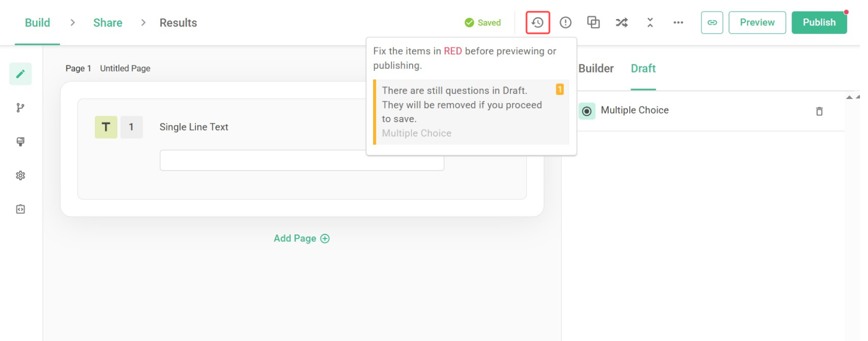Click the scrollbar up arrow in Draft panel

[849, 97]
